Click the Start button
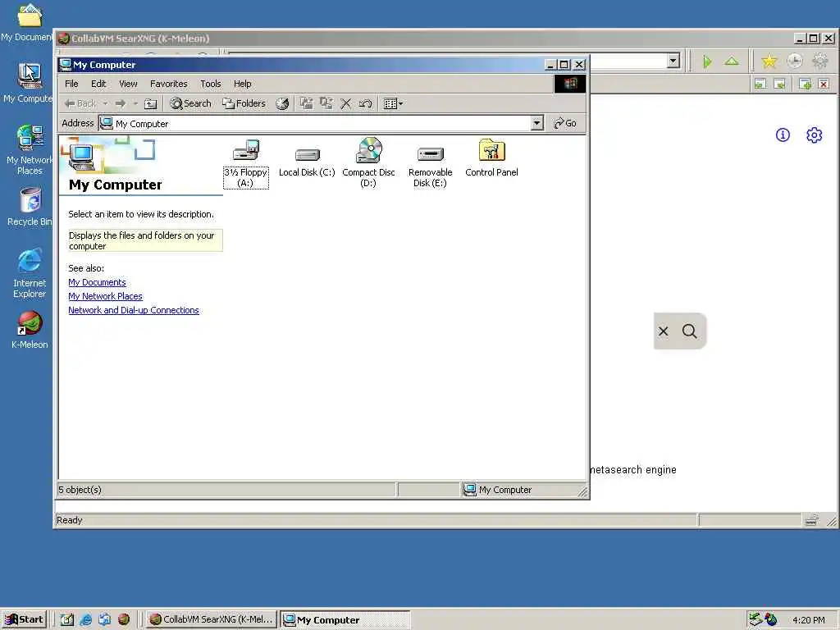Viewport: 840px width, 630px height. (x=24, y=620)
